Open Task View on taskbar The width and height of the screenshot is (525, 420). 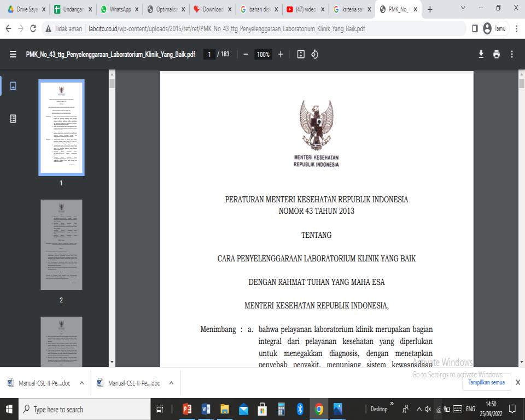160,409
